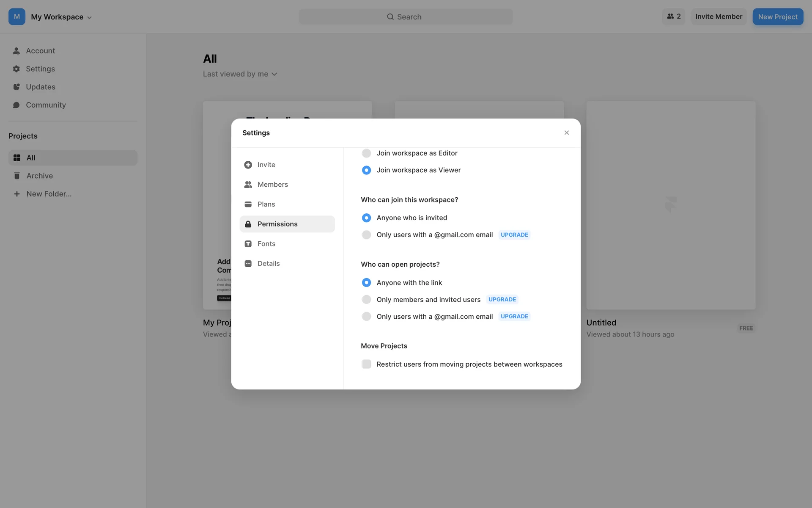The width and height of the screenshot is (812, 508).
Task: Click the Archive trash icon in sidebar
Action: (17, 176)
